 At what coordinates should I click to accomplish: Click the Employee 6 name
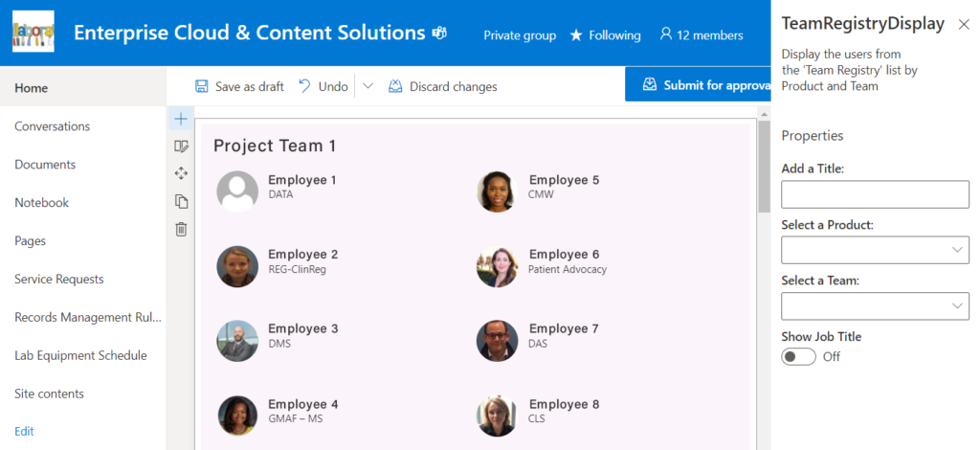coord(564,255)
